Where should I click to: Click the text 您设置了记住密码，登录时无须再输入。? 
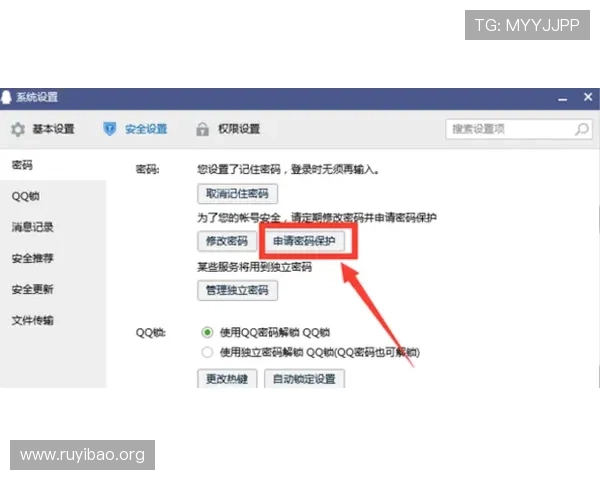point(288,169)
